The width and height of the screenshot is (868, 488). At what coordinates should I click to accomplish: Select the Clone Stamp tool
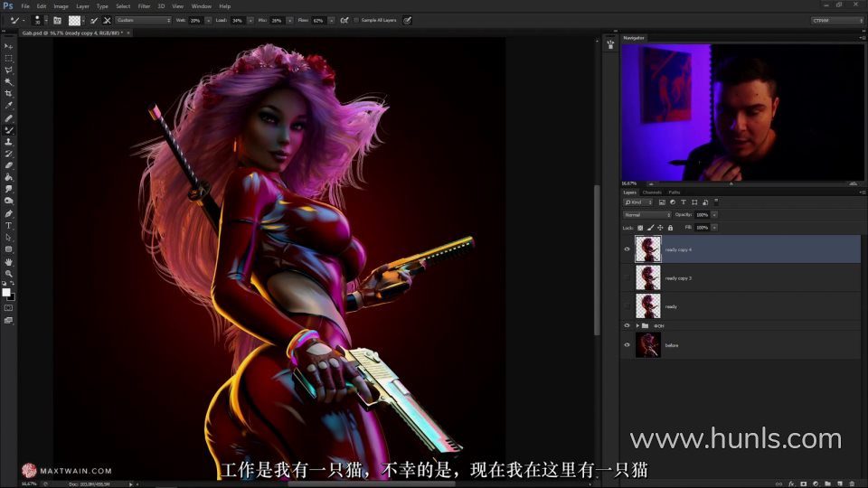8,142
